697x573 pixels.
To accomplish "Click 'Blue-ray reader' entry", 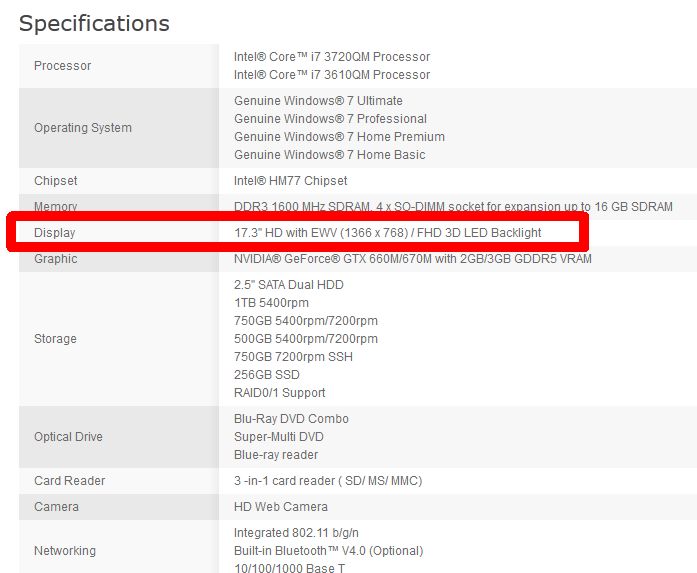I will click(x=276, y=455).
